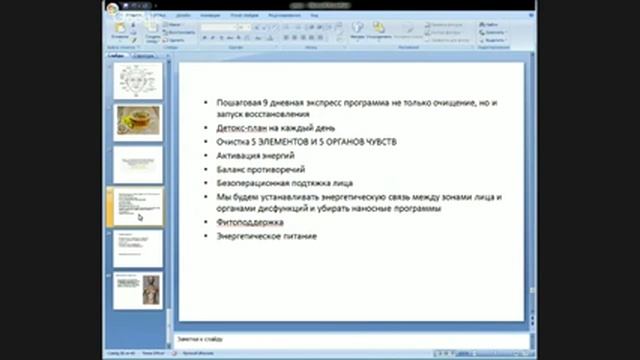Select the face diagram slide thumbnail
Screen dimensions: 640x360
coord(138,80)
